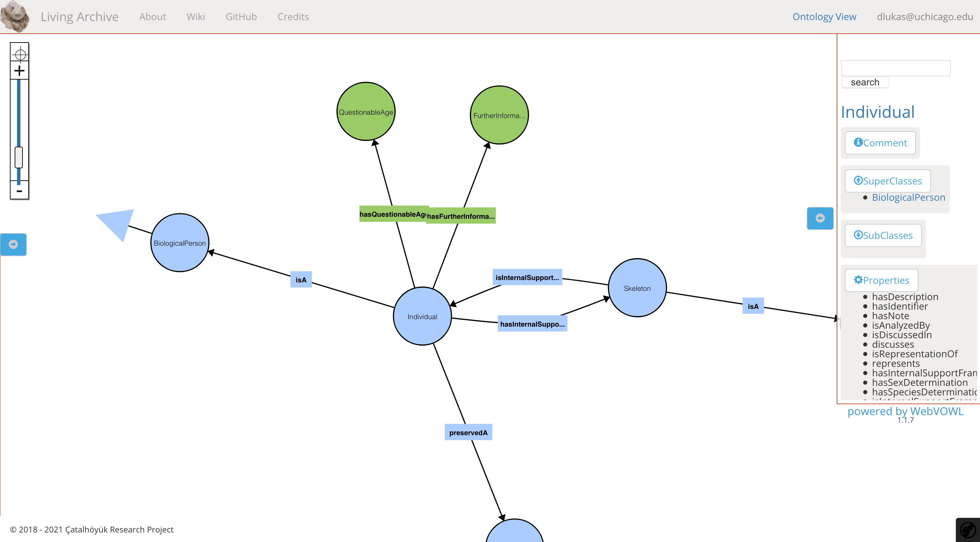Select hasDescription in the Properties list

[905, 296]
